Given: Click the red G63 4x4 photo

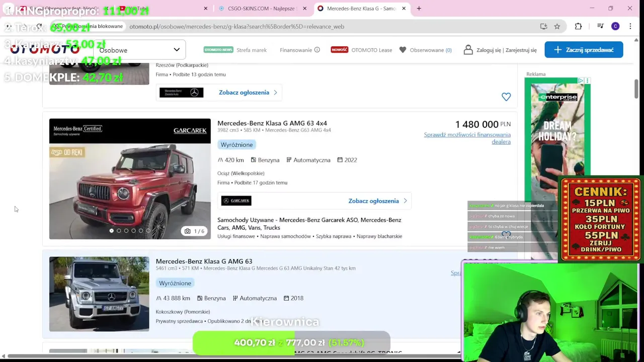Looking at the screenshot, I should pyautogui.click(x=130, y=179).
